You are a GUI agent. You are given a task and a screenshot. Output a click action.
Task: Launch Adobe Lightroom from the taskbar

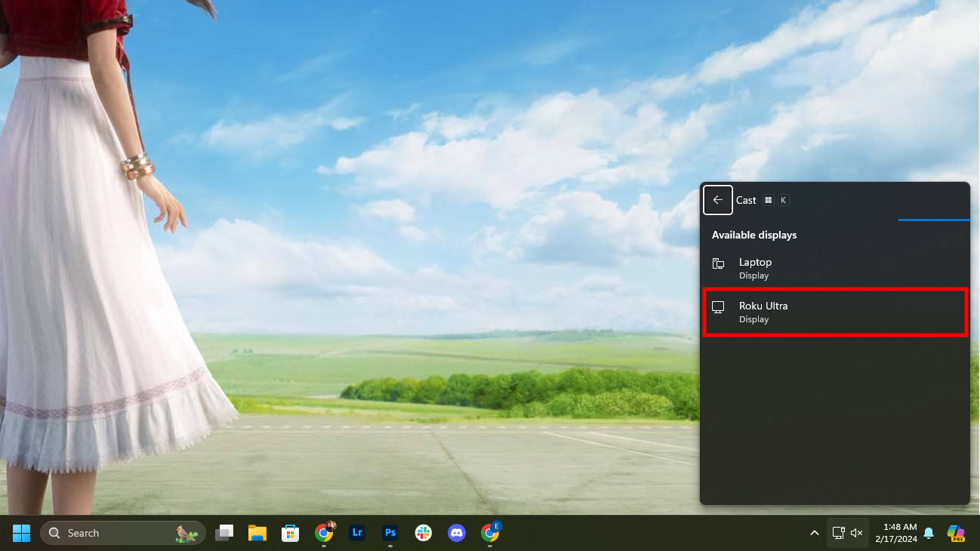[x=357, y=533]
